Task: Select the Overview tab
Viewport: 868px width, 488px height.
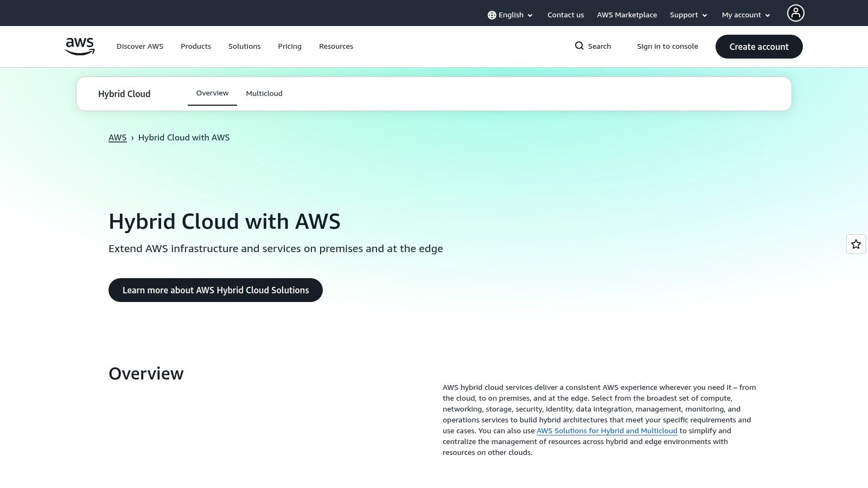Action: pyautogui.click(x=212, y=93)
